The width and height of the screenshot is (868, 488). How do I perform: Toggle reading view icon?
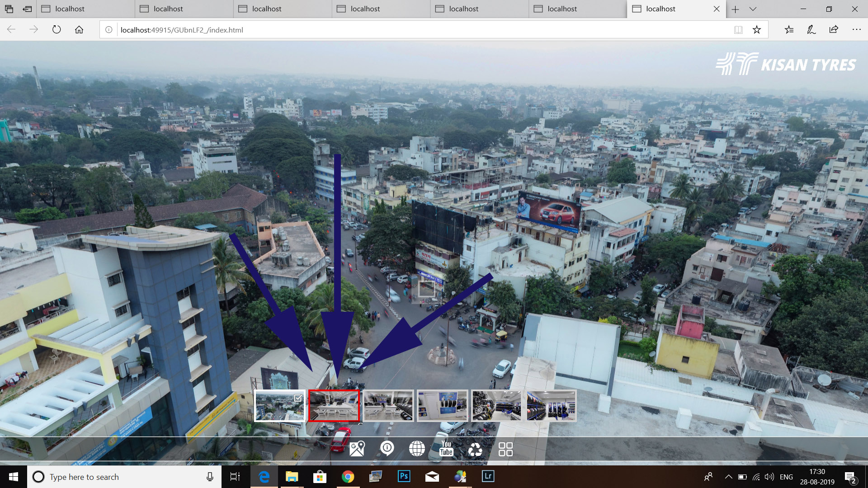(x=738, y=30)
